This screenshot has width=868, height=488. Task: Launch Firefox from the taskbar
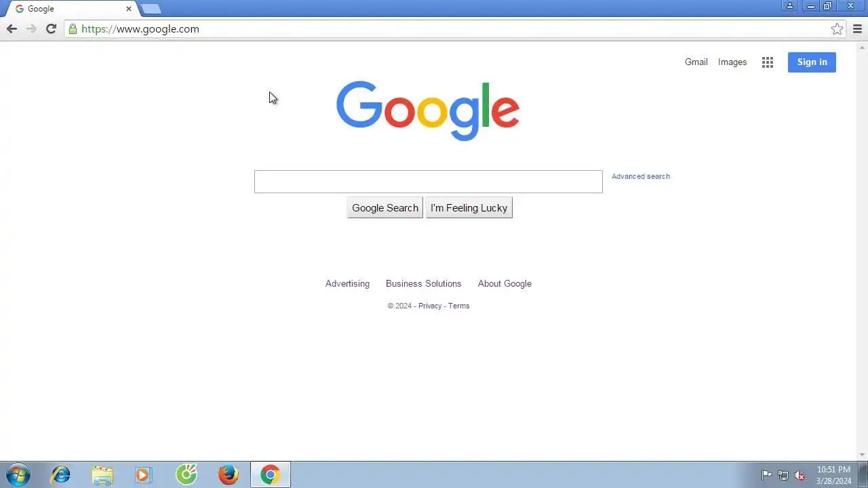coord(229,475)
